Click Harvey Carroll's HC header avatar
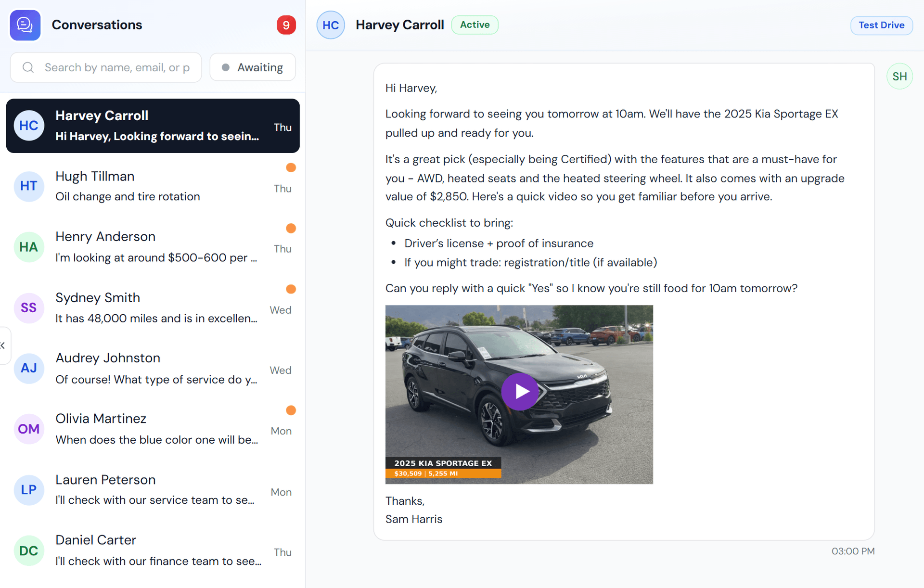The image size is (924, 588). point(331,25)
